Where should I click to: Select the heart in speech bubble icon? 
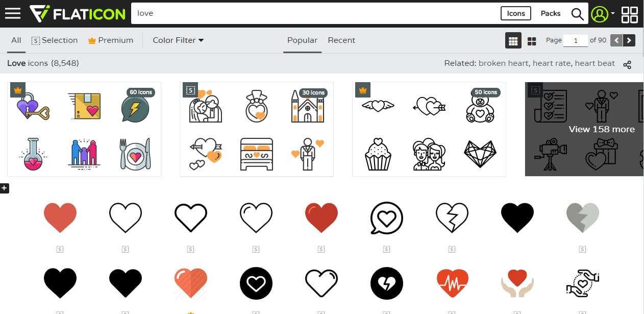point(387,218)
